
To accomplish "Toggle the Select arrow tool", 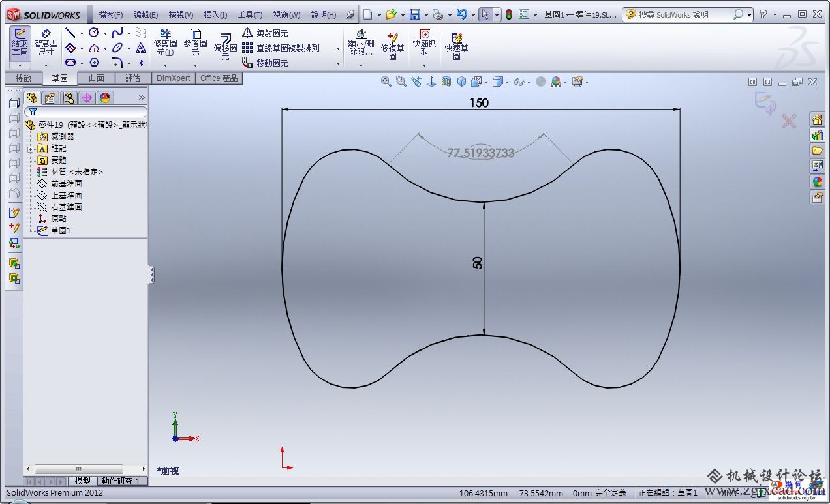I will (485, 14).
